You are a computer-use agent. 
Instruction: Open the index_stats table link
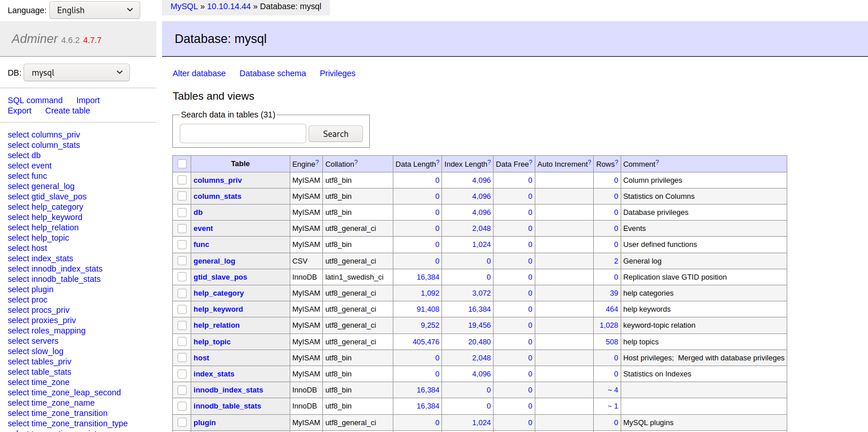coord(214,374)
